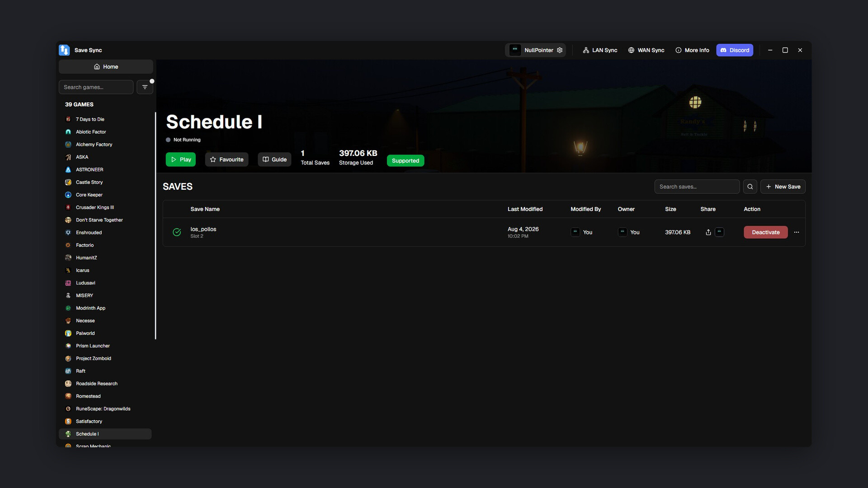Screen dimensions: 868x488
Task: Click the Save Sync app logo
Action: pyautogui.click(x=64, y=50)
